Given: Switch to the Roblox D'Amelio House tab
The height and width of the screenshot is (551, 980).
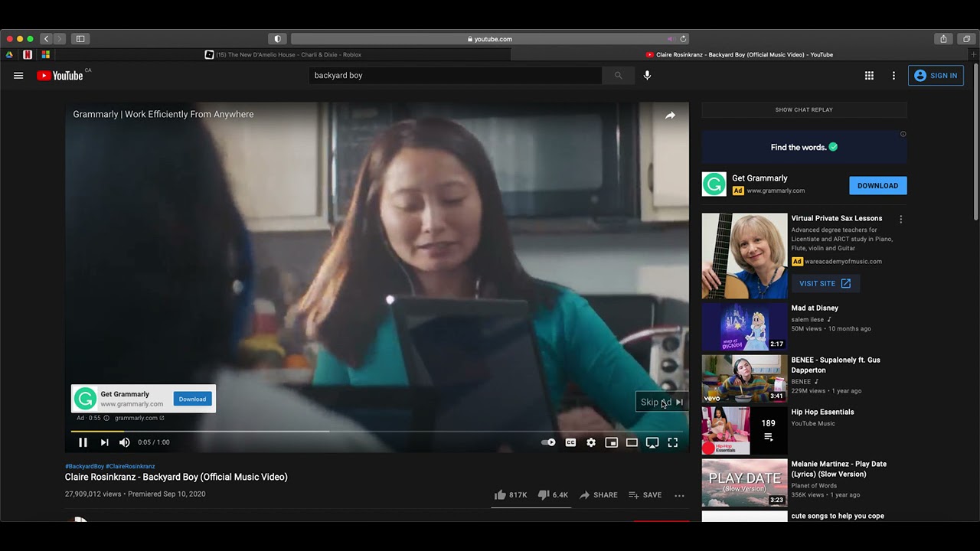Looking at the screenshot, I should point(283,54).
